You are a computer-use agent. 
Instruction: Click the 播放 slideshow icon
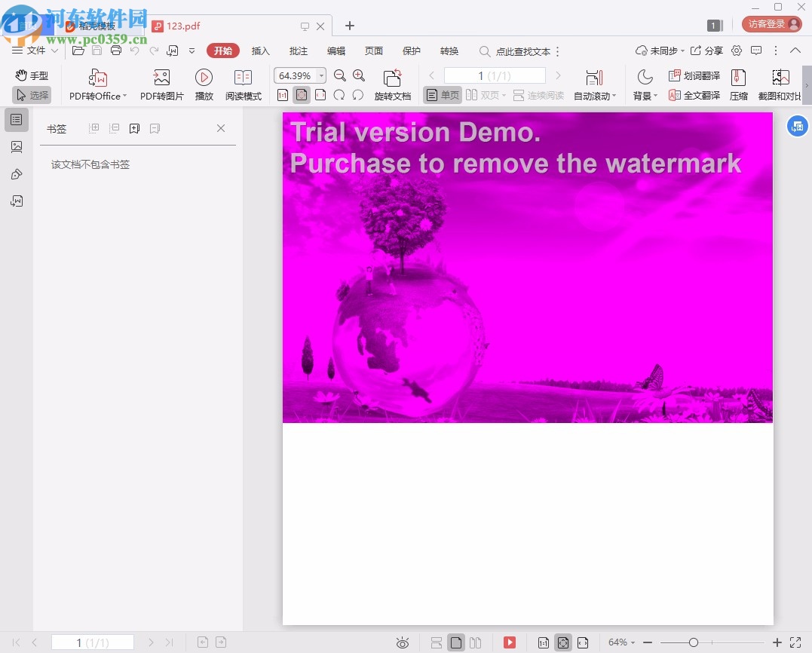(x=204, y=78)
